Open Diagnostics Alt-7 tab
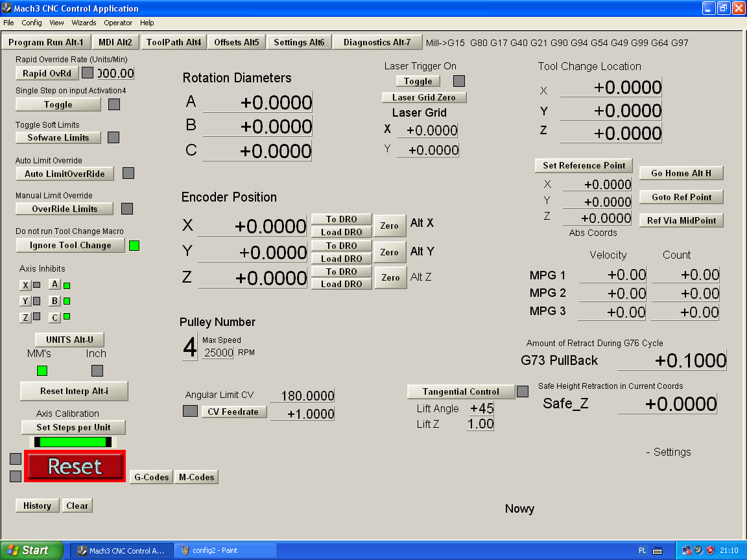Image resolution: width=747 pixels, height=560 pixels. point(377,42)
